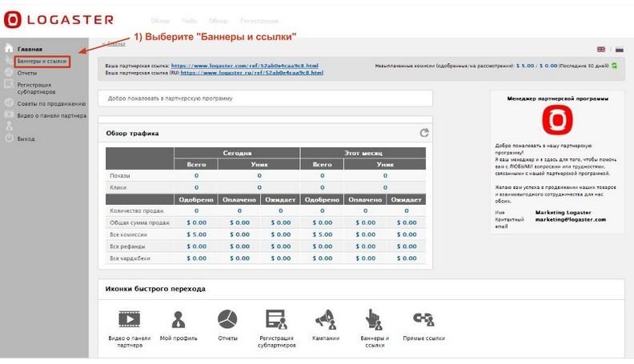Screen dimensions: 634x364
Task: Click Все комиссии $ 5.00 under Сегодня
Action: click(x=196, y=234)
